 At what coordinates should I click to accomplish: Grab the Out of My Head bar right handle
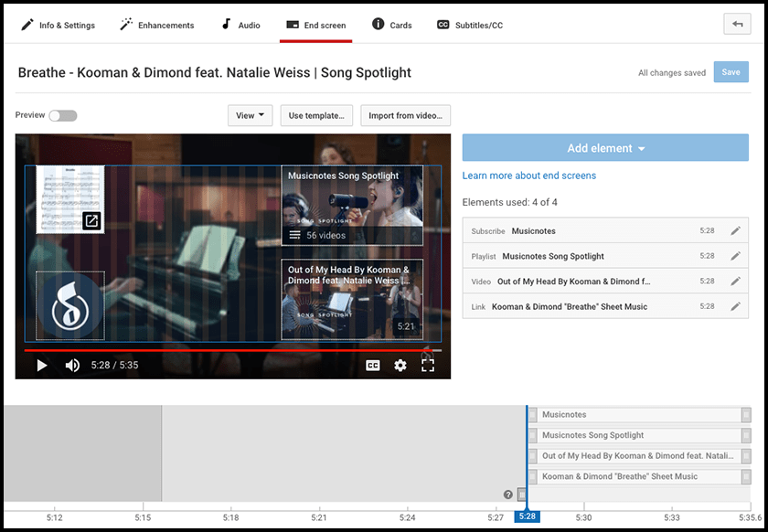point(746,456)
